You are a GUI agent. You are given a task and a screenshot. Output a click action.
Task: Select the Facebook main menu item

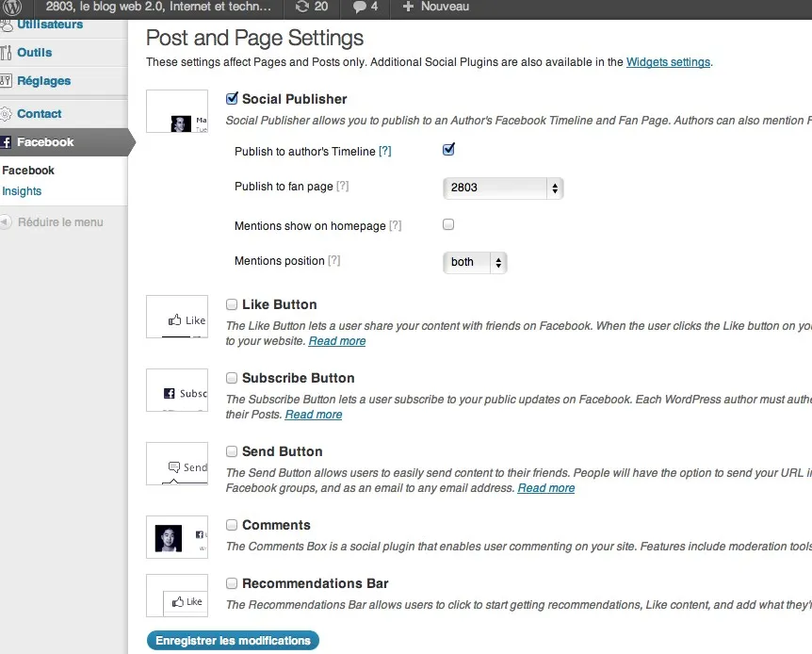[64, 142]
